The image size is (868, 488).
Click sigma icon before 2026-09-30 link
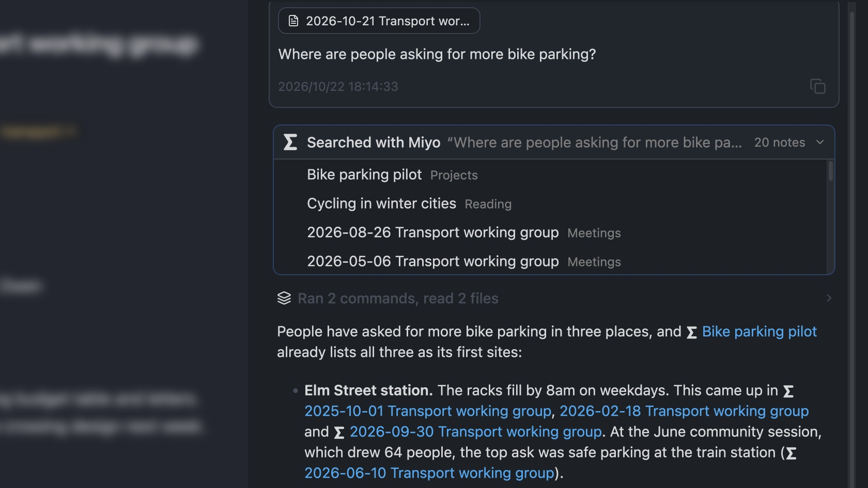tap(339, 432)
